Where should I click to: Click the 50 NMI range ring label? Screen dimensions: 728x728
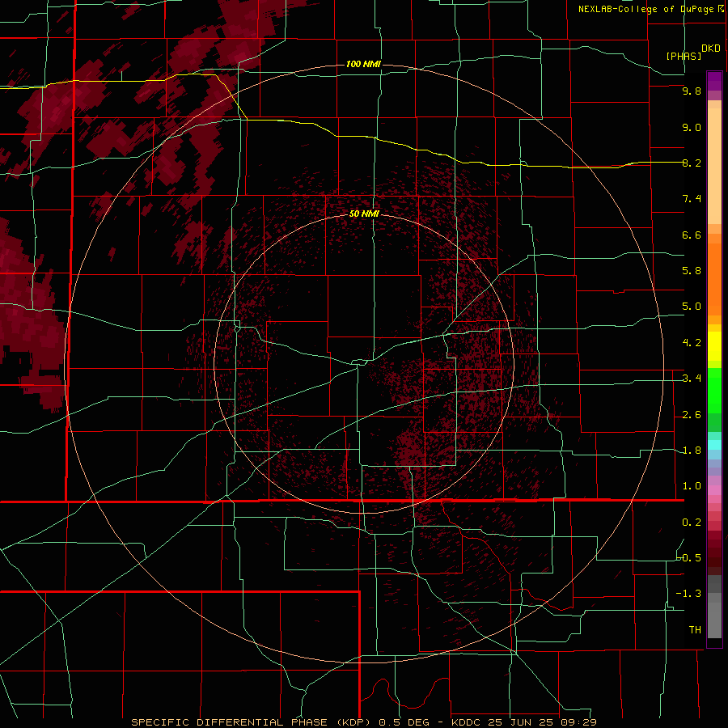364,214
